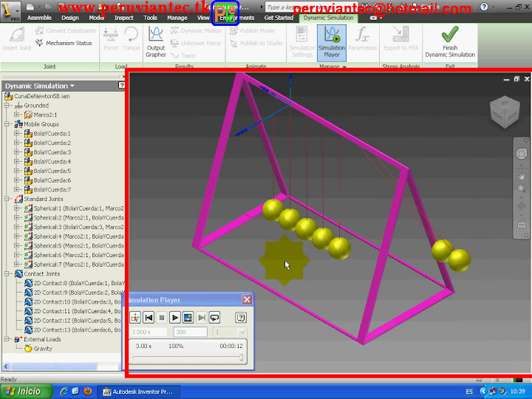Collapse the Mobile Groups node
Viewport: 532px width, 399px height.
(7, 124)
